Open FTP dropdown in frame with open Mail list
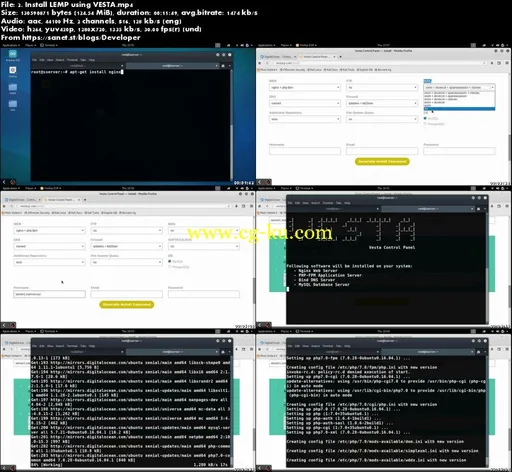Image resolution: width=512 pixels, height=472 pixels. point(382,87)
